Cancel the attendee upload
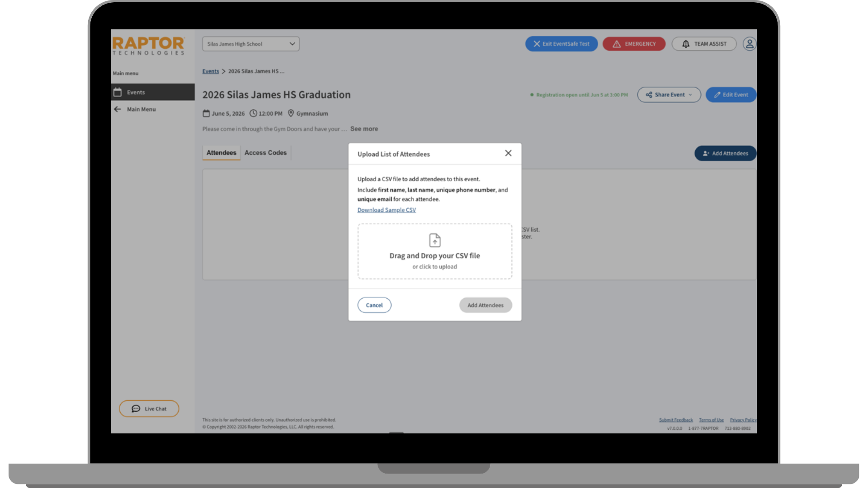This screenshot has height=488, width=868. click(x=374, y=305)
